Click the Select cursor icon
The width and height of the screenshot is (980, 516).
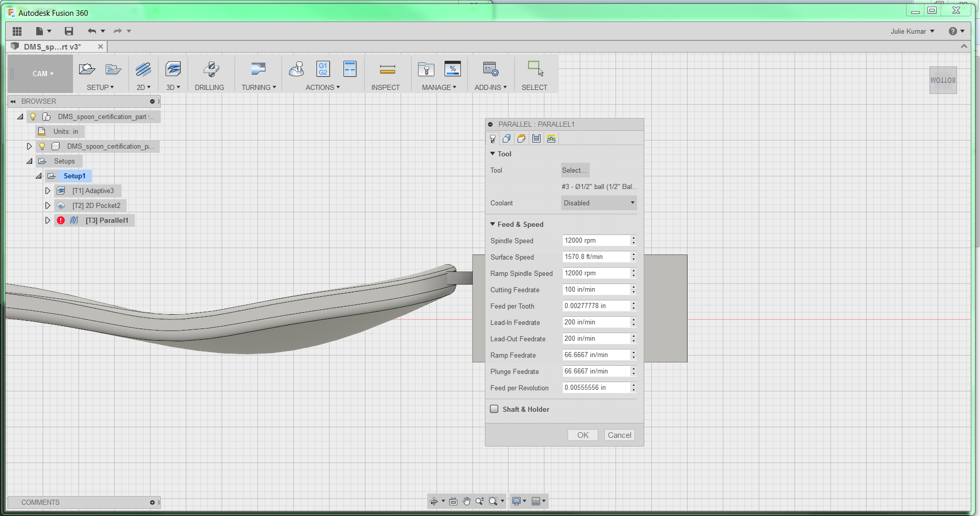tap(535, 69)
